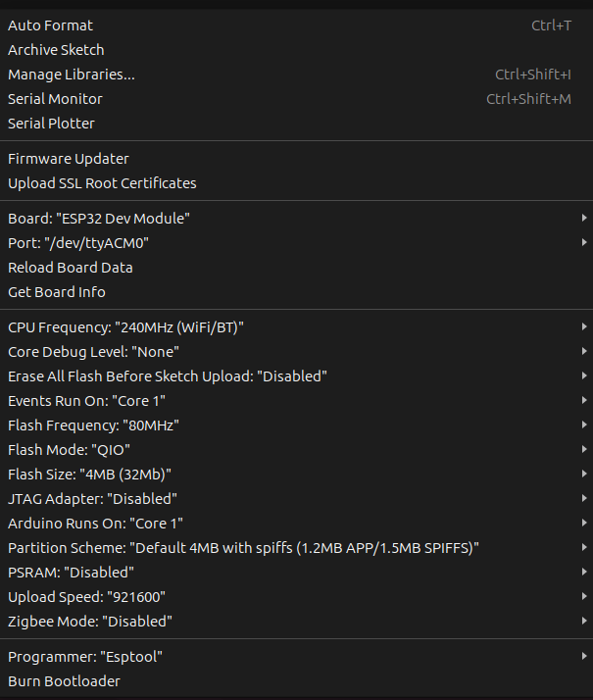This screenshot has width=593, height=700.
Task: Open Partition Scheme submenu
Action: pos(296,548)
